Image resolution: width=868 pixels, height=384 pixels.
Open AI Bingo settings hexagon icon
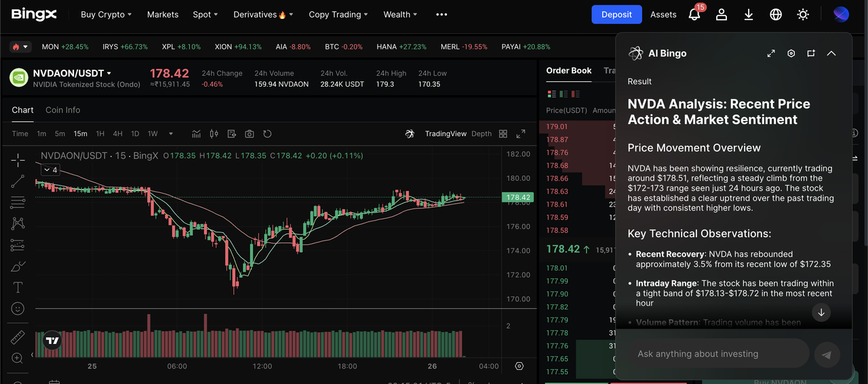pyautogui.click(x=791, y=54)
